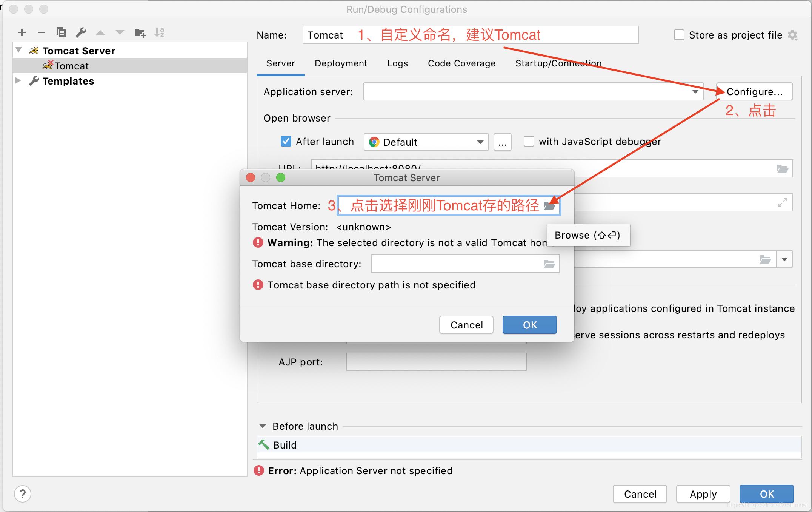Sort configurations alphabetically icon
This screenshot has height=512, width=812.
[159, 32]
